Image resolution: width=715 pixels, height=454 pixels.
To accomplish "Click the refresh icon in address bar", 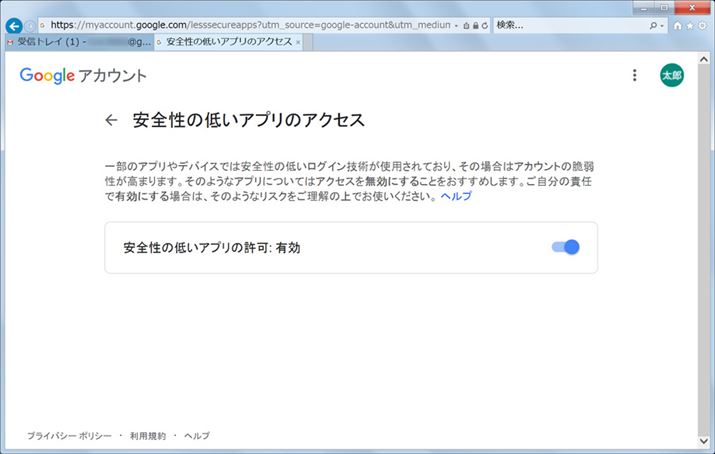I will click(x=485, y=26).
